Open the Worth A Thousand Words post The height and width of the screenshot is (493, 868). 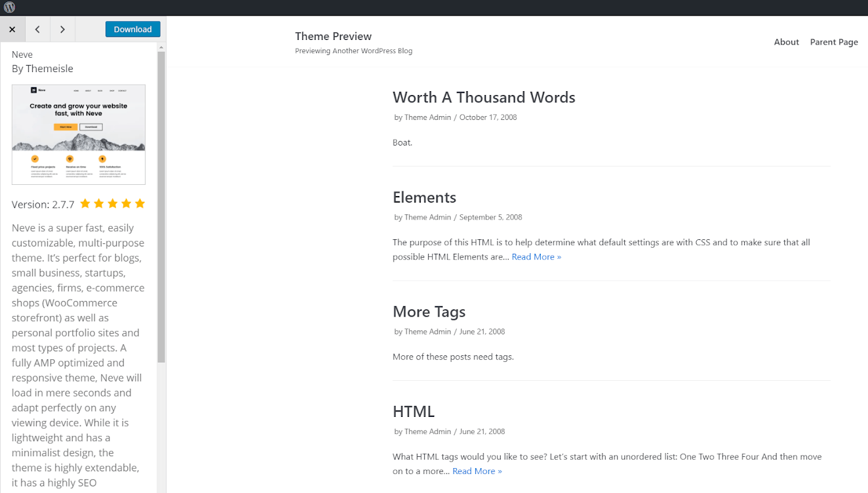[484, 97]
